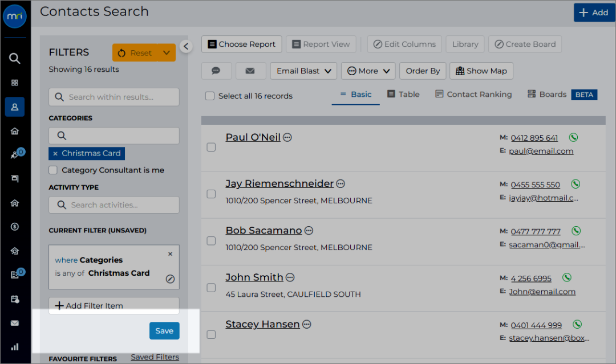This screenshot has height=364, width=616.
Task: Open the dashboard grid icon in sidebar
Action: (14, 83)
